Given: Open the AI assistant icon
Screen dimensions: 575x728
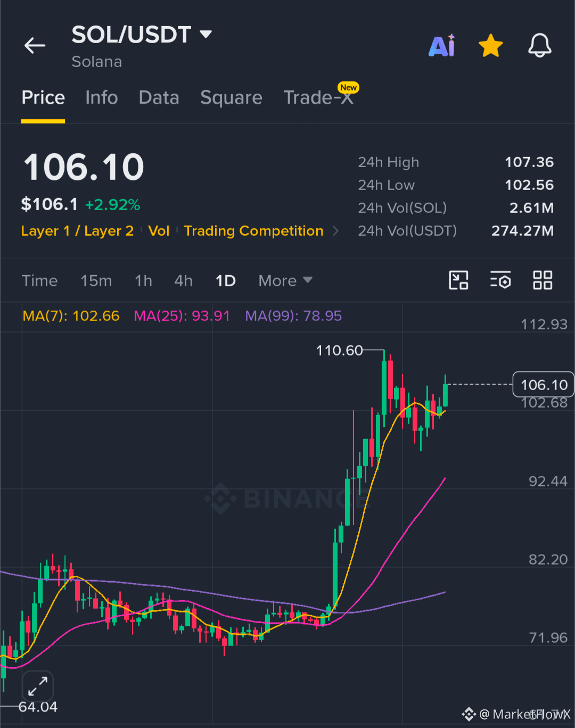Looking at the screenshot, I should point(442,46).
